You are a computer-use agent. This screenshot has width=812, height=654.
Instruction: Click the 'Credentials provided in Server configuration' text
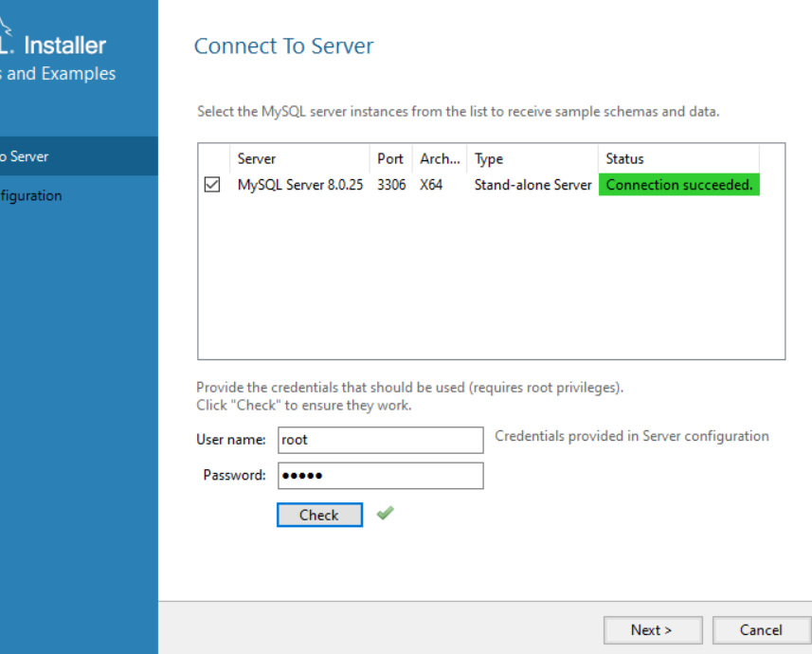click(x=632, y=436)
